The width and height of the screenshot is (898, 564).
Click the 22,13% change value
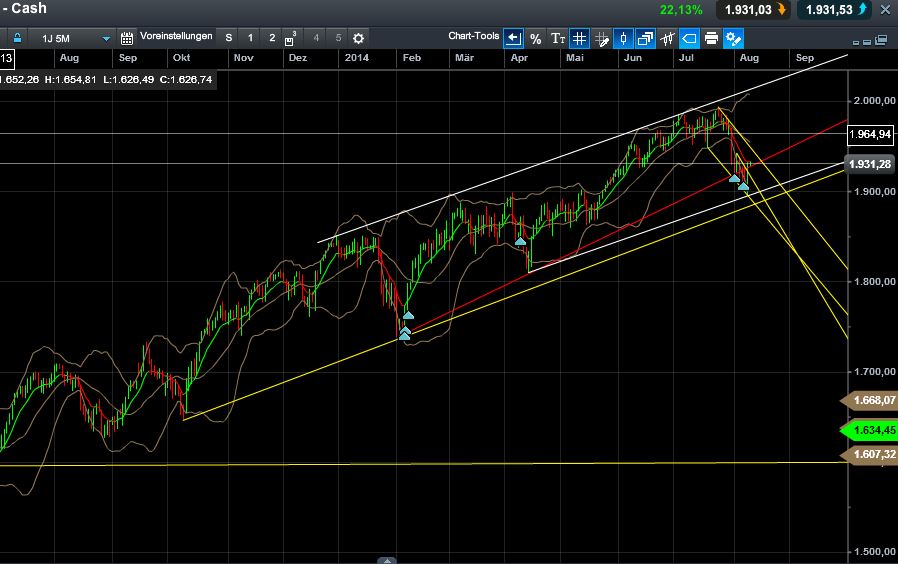[681, 10]
